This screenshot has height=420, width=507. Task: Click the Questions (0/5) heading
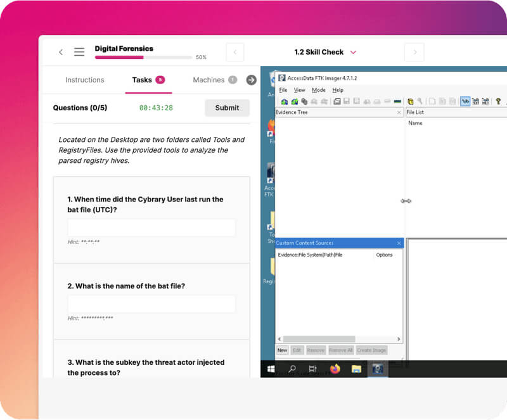coord(80,108)
